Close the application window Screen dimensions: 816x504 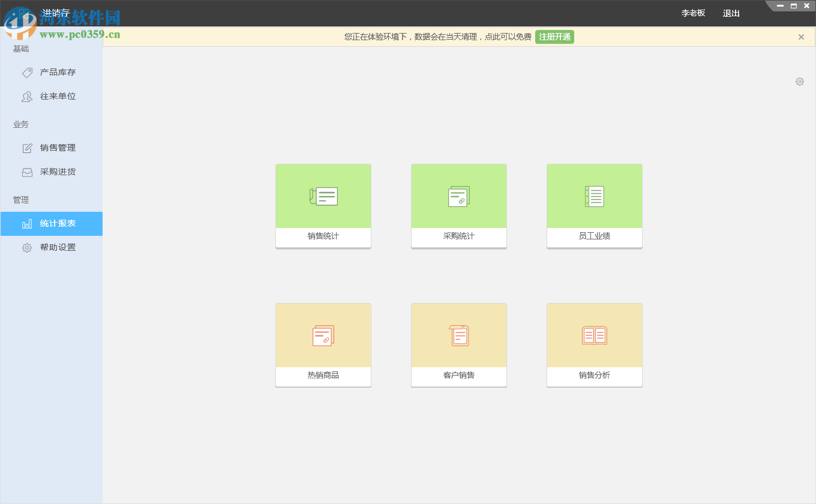[x=807, y=6]
